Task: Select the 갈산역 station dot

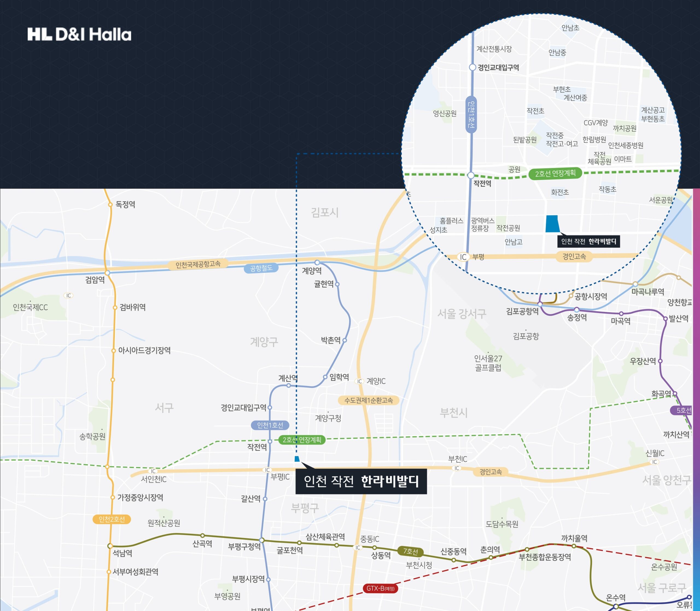Action: (x=265, y=499)
